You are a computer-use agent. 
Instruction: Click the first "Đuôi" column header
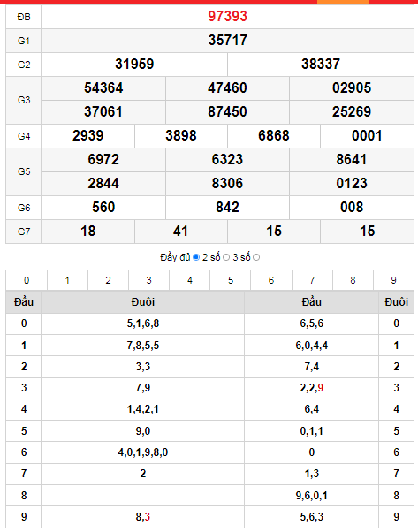[143, 301]
